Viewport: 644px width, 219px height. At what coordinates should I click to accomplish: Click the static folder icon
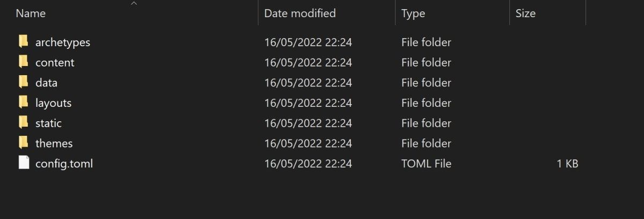tap(23, 123)
